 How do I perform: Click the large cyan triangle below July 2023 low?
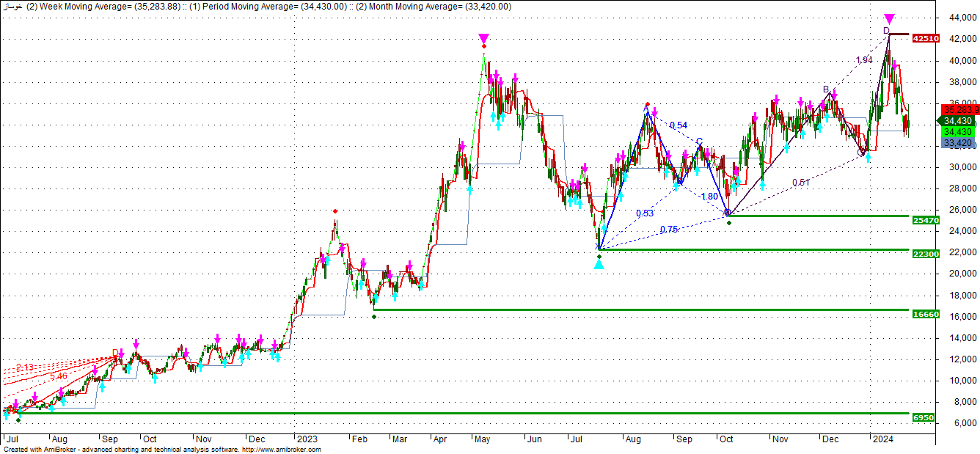pyautogui.click(x=599, y=263)
